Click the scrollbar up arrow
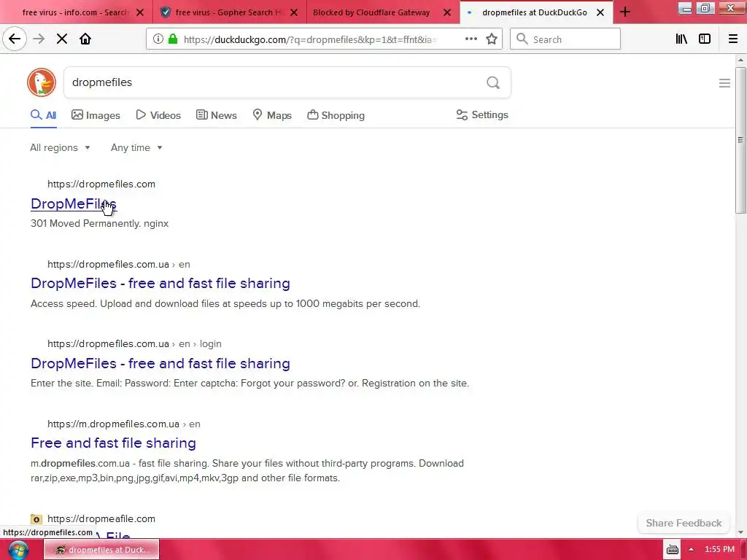The width and height of the screenshot is (747, 560). 740,60
